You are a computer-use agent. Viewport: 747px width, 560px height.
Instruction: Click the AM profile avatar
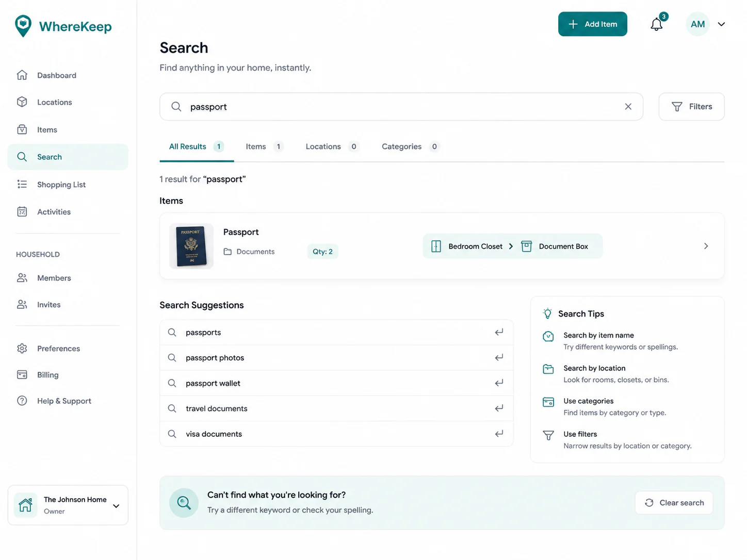pyautogui.click(x=698, y=24)
